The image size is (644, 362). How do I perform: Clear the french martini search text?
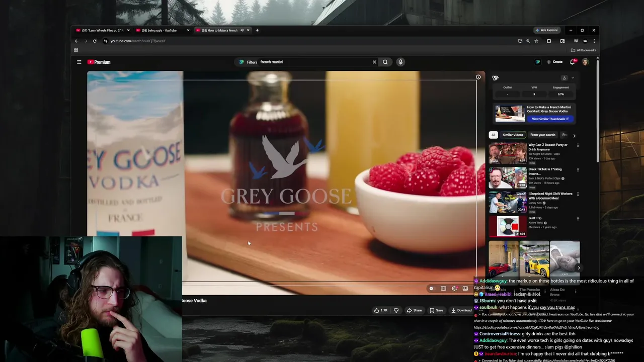click(374, 62)
